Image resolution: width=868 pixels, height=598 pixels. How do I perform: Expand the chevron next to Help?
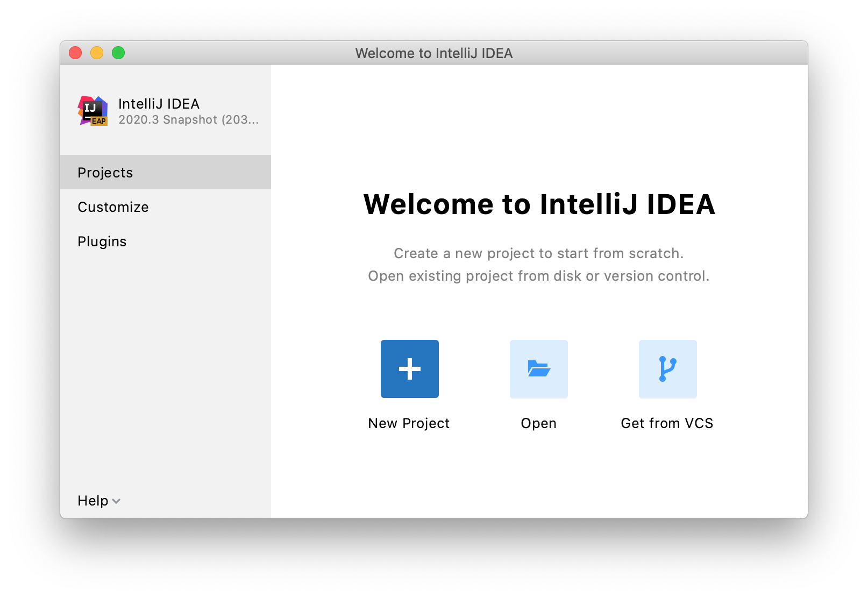[x=116, y=501]
